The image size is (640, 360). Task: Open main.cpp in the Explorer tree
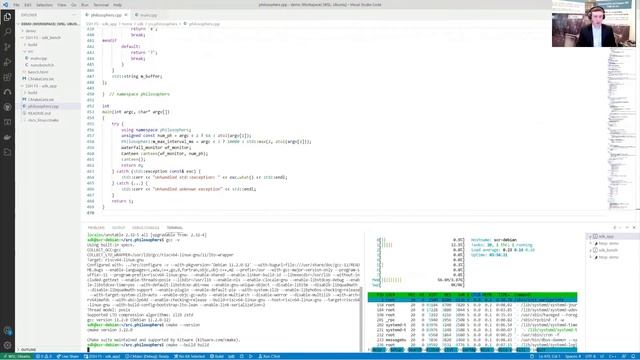(38, 58)
